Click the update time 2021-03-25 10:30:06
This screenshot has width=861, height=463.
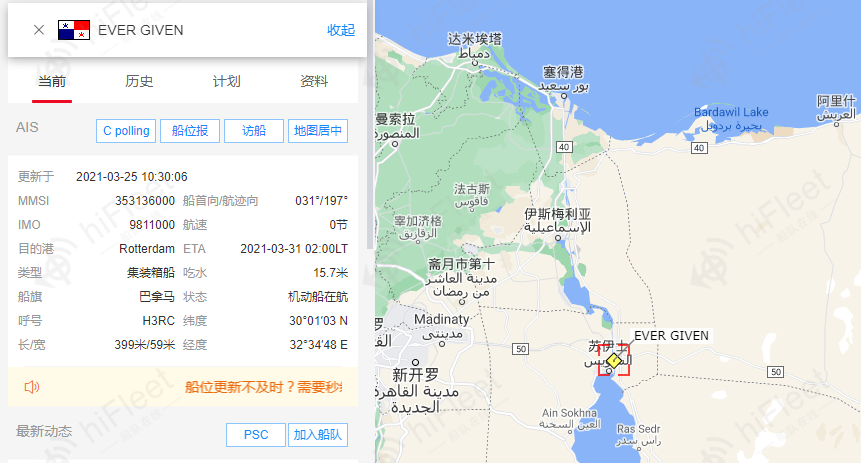(132, 177)
